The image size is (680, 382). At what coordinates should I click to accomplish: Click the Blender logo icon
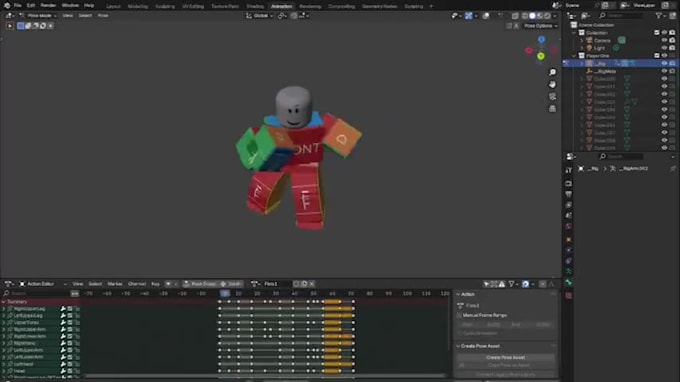pyautogui.click(x=7, y=6)
